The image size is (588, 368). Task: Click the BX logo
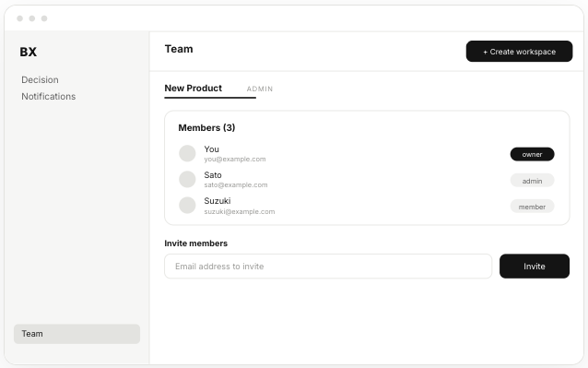(29, 52)
